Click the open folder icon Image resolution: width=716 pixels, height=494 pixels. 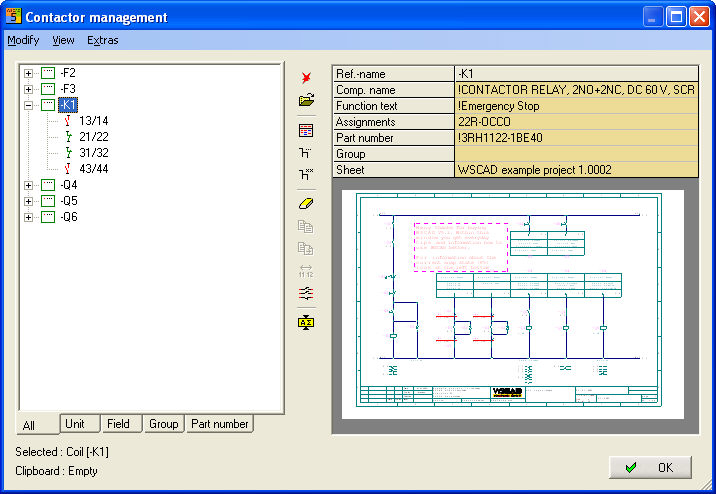[x=306, y=100]
